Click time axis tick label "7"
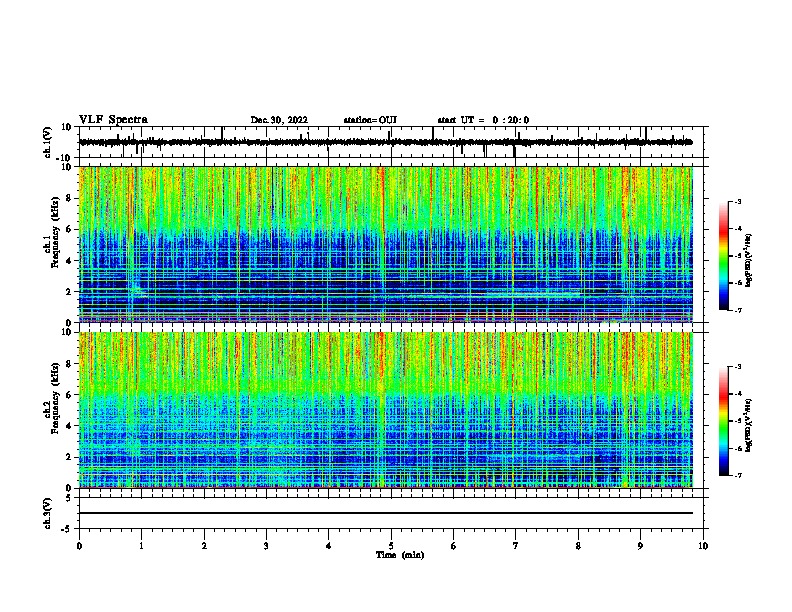 pyautogui.click(x=516, y=546)
